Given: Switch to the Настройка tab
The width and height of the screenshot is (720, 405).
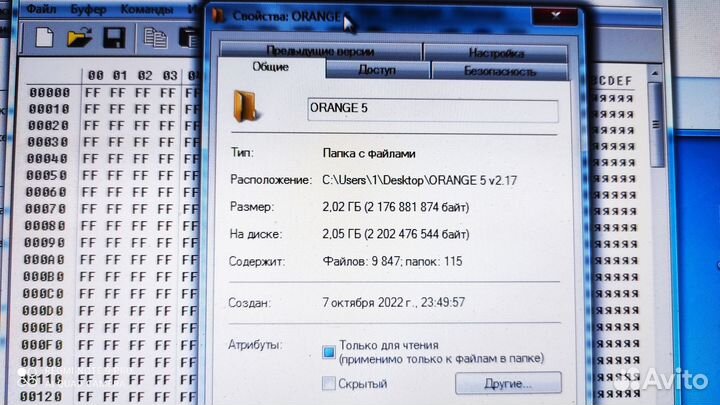Looking at the screenshot, I should 496,53.
